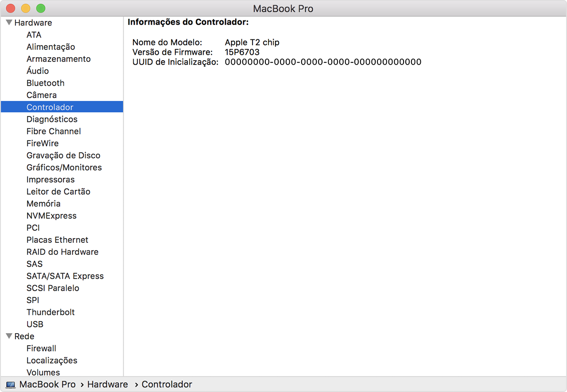Open the Armazenamento hardware entry
567x392 pixels.
tap(58, 59)
